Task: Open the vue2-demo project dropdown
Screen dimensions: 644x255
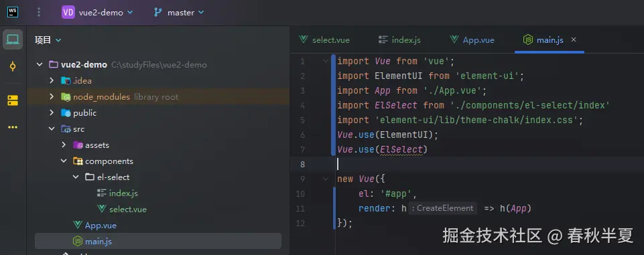Action: (98, 13)
